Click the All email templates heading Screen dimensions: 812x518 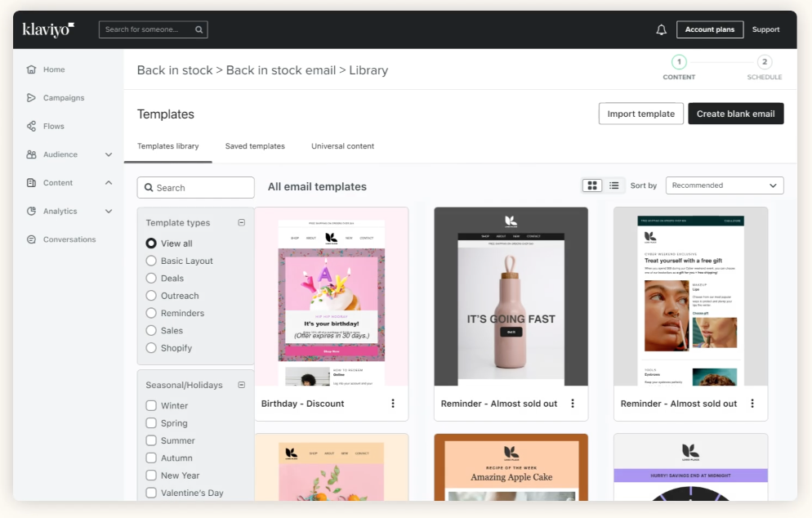pyautogui.click(x=317, y=186)
